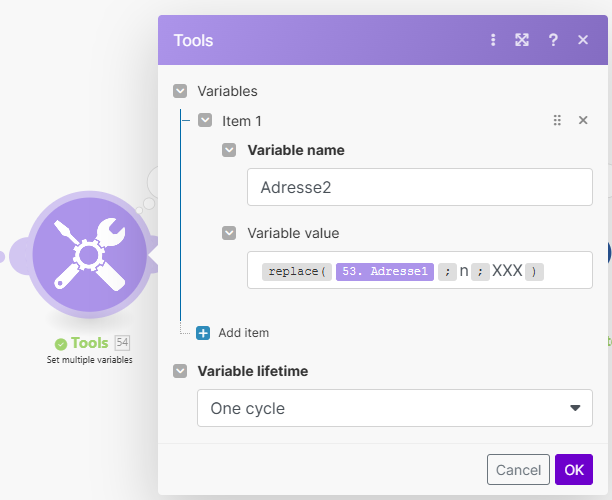
Task: Close the Tools dialog with X
Action: 583,40
